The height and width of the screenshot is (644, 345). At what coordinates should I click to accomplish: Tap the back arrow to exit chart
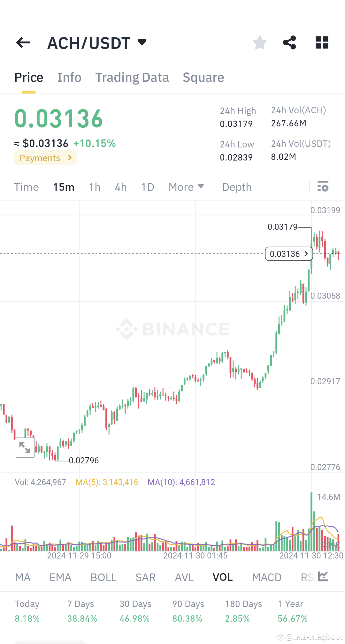pyautogui.click(x=23, y=42)
